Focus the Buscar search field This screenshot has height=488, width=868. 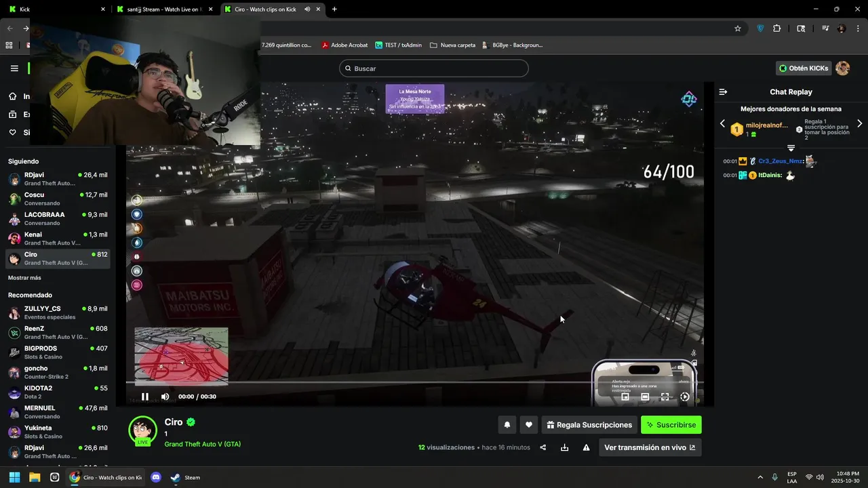pyautogui.click(x=434, y=68)
